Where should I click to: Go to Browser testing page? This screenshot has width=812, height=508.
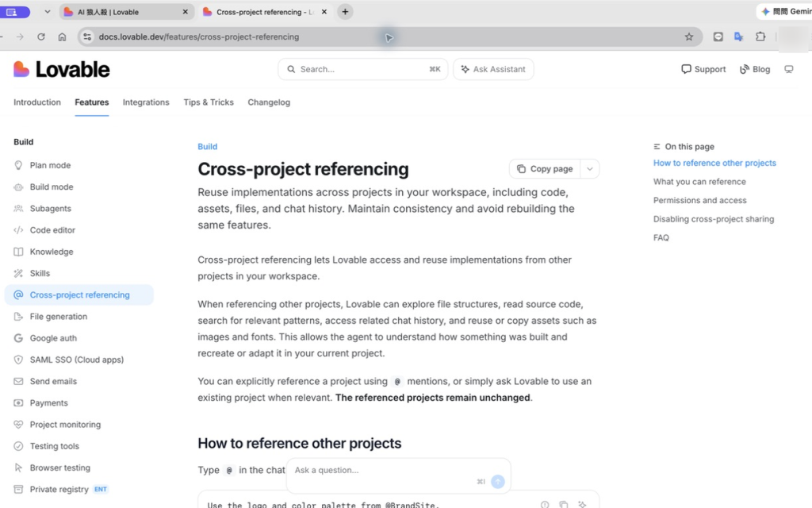60,468
